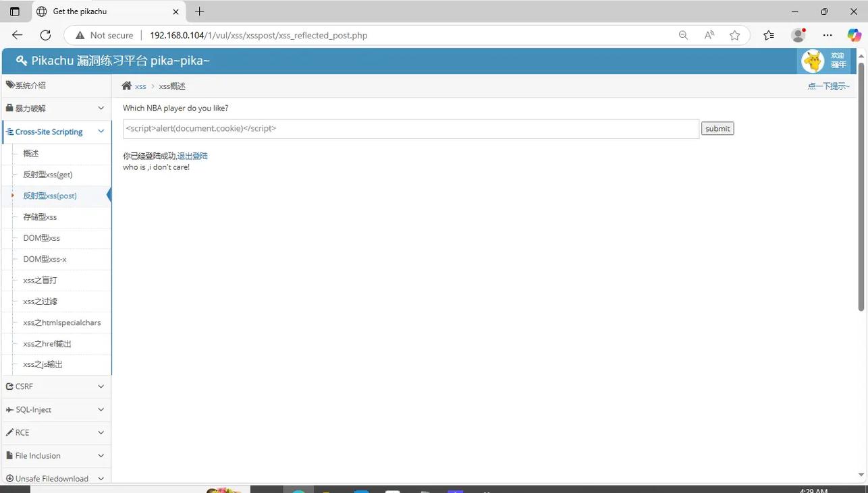This screenshot has height=493, width=868.
Task: Expand the 暴力破解 section chevron
Action: click(101, 108)
